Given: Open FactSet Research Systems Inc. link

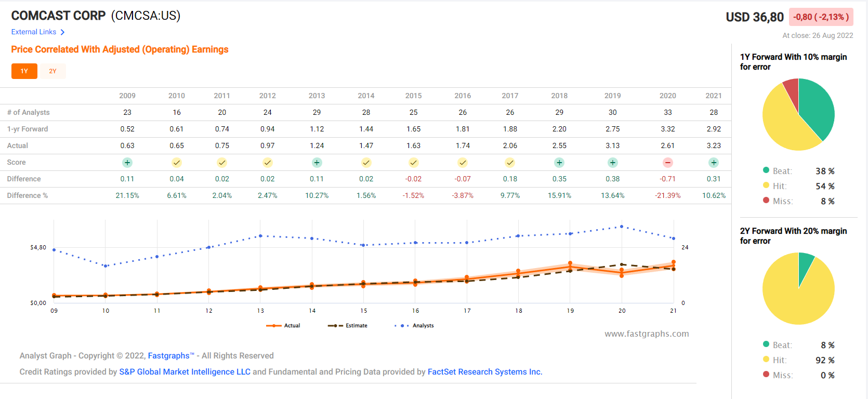Looking at the screenshot, I should (x=484, y=372).
